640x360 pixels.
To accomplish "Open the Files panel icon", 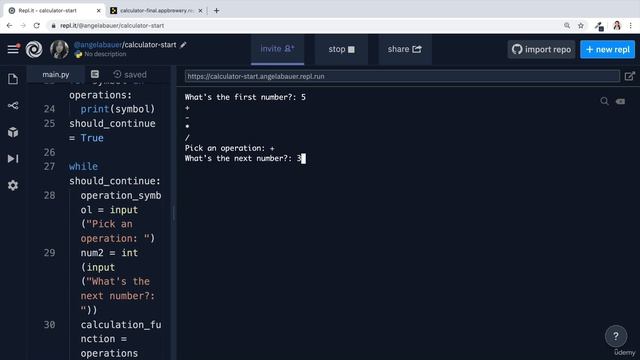I will (x=13, y=79).
